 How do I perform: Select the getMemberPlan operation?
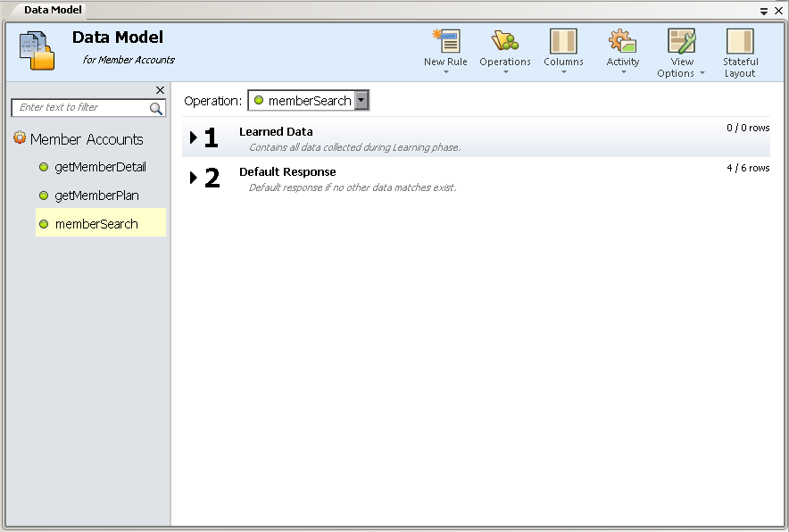coord(96,195)
